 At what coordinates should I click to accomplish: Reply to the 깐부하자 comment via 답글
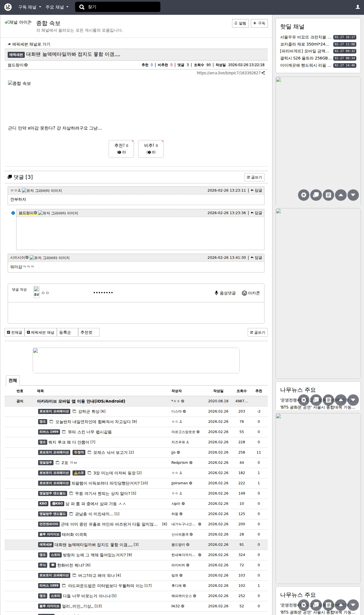pos(257,190)
